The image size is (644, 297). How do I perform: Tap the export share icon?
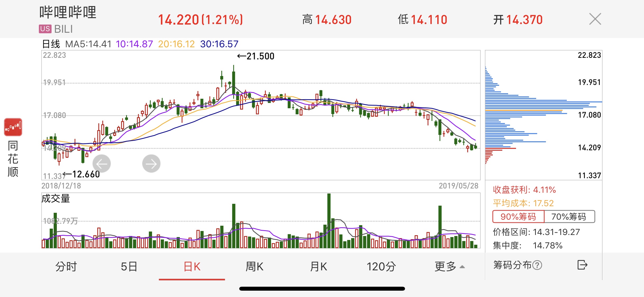click(x=582, y=265)
